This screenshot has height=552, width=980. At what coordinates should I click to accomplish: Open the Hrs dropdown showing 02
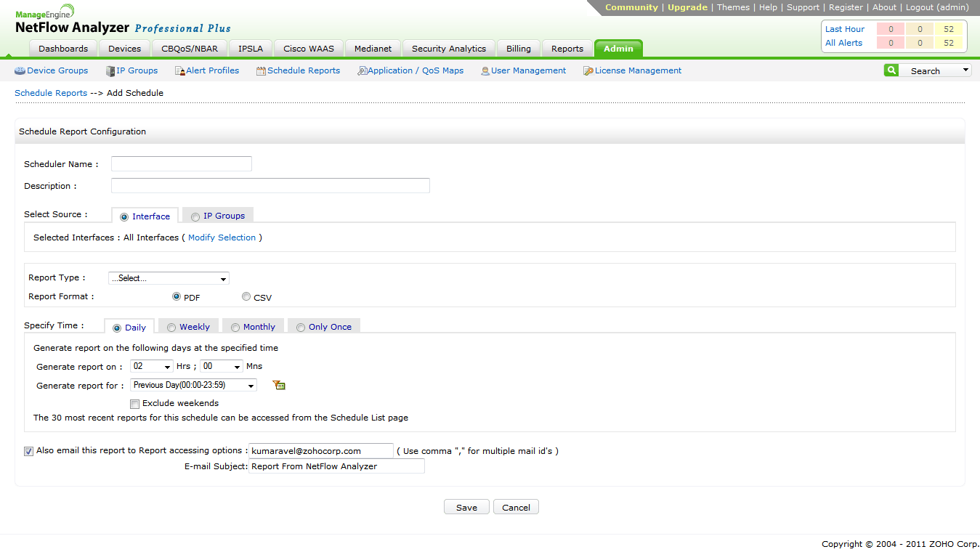point(152,366)
